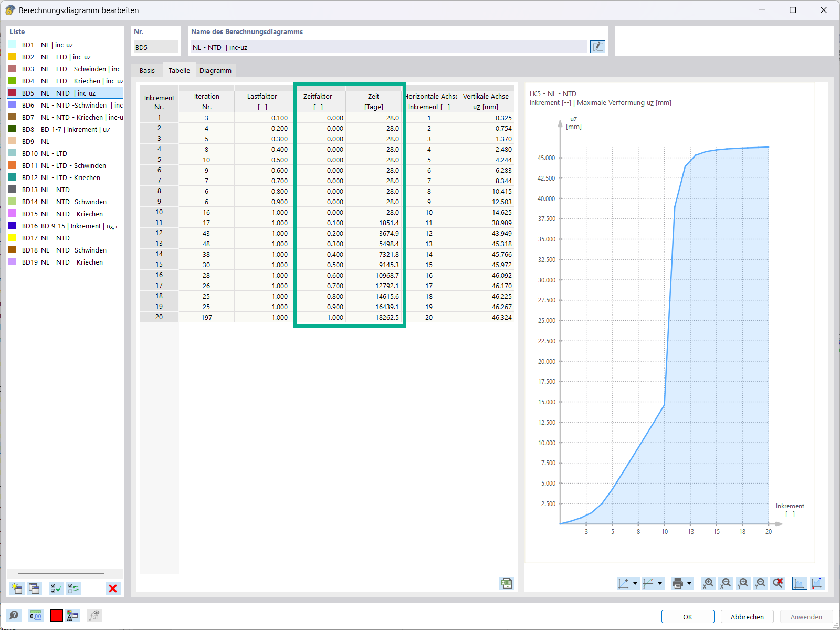840x630 pixels.
Task: Select BD7 NL - NTD - Kriechen entry
Action: pyautogui.click(x=66, y=117)
